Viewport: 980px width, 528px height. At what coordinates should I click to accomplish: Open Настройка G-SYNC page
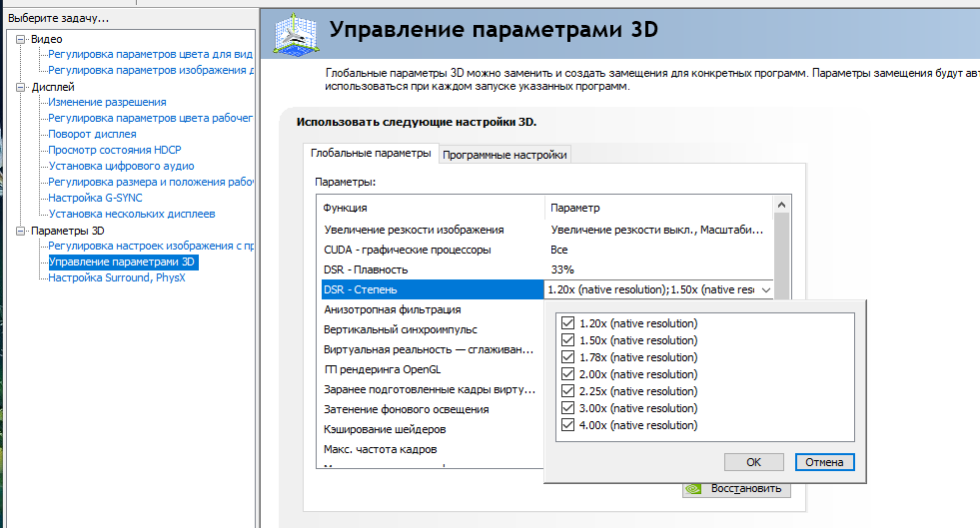95,198
